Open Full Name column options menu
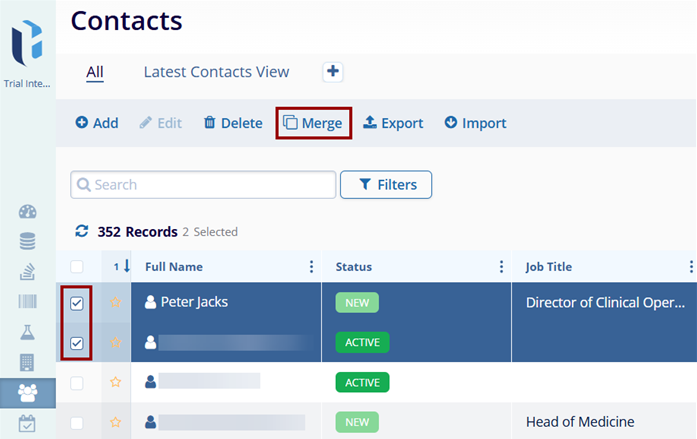The width and height of the screenshot is (697, 439). (x=311, y=267)
